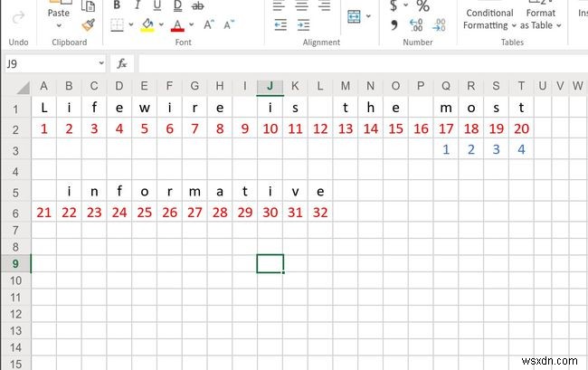This screenshot has width=588, height=370.
Task: Click the Merge & Center icon
Action: coord(354,16)
